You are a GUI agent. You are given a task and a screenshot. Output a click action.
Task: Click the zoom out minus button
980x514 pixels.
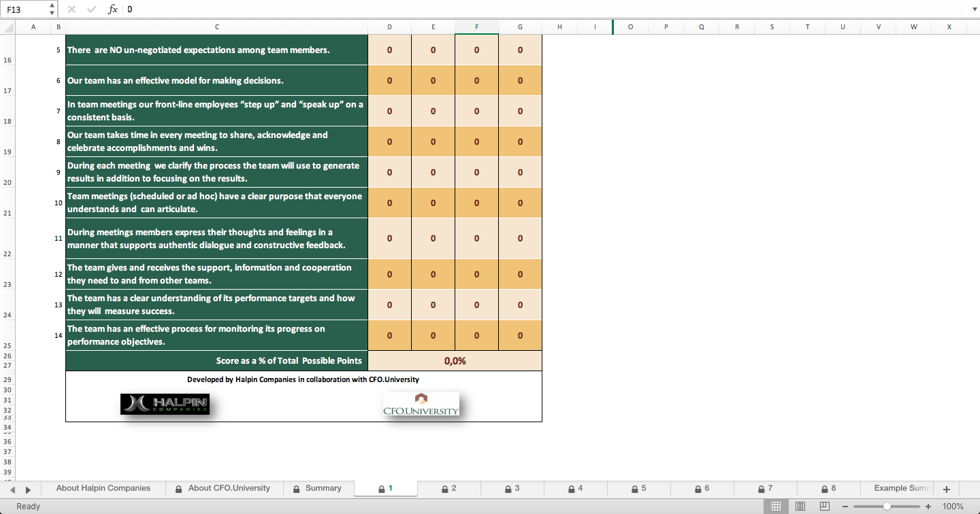pos(845,507)
